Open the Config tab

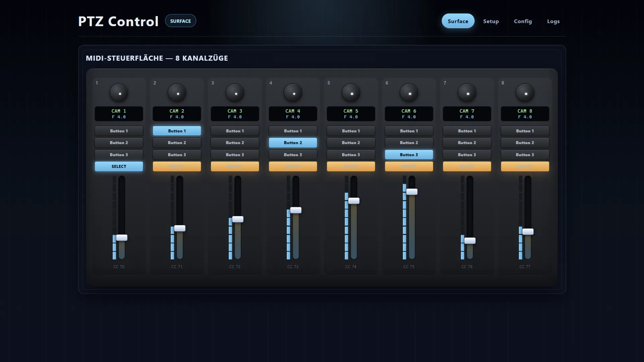pos(523,21)
